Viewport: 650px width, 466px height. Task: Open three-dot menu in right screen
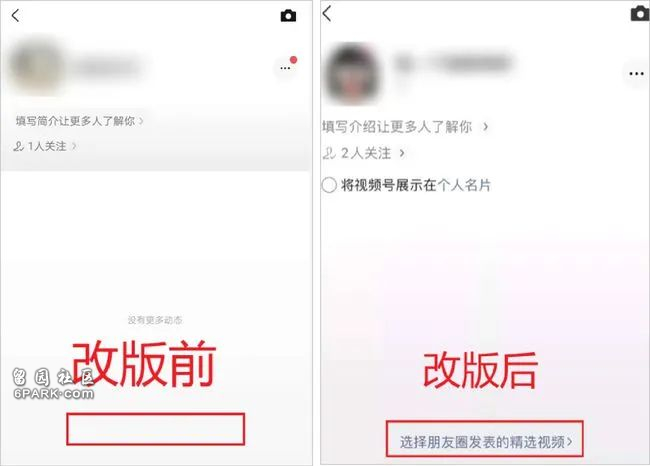point(636,74)
